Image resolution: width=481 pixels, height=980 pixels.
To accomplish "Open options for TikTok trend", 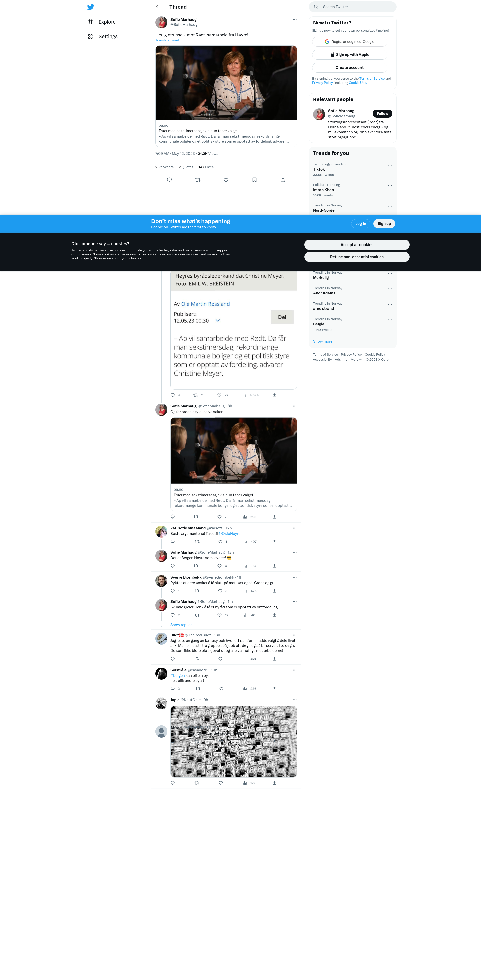I will click(x=390, y=165).
